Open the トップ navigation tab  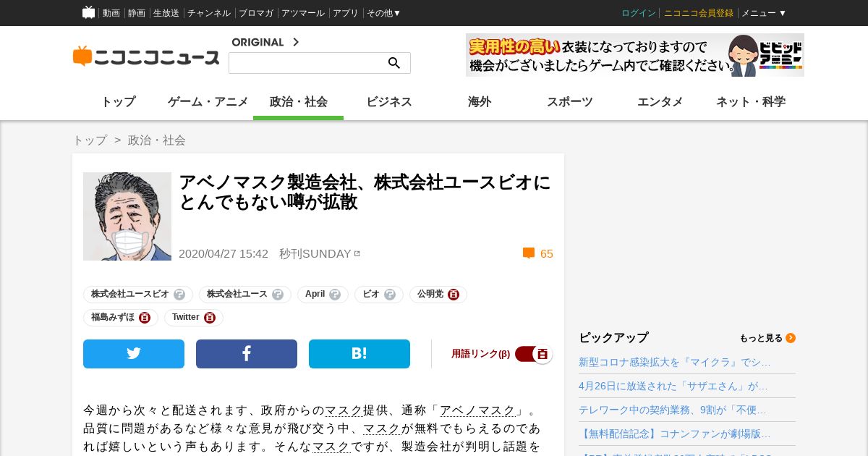118,102
